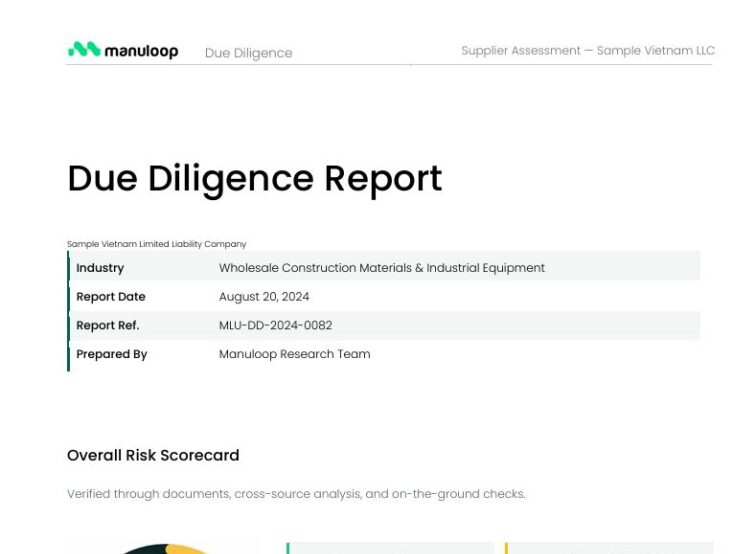Click the 'Report Ref.' row label

(108, 325)
